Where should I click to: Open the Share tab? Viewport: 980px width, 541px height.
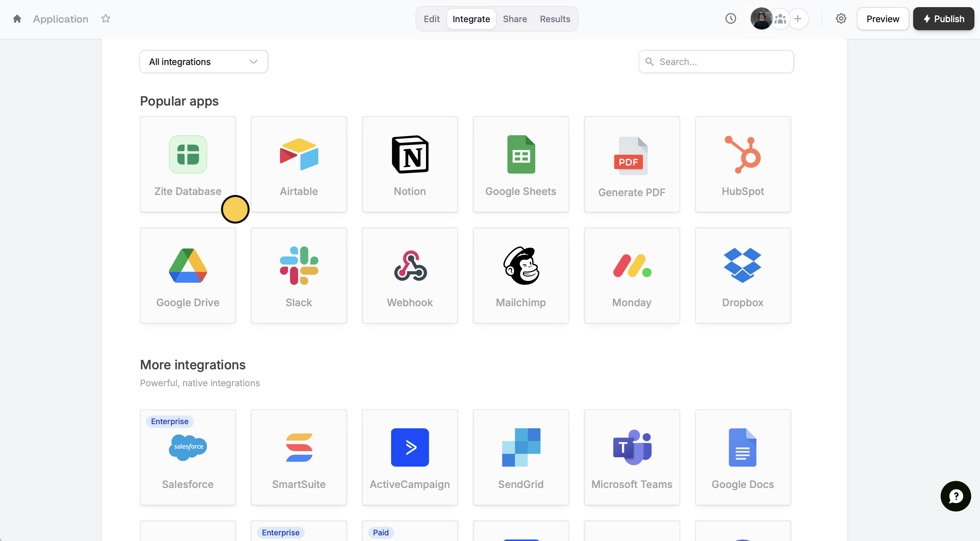pos(515,19)
